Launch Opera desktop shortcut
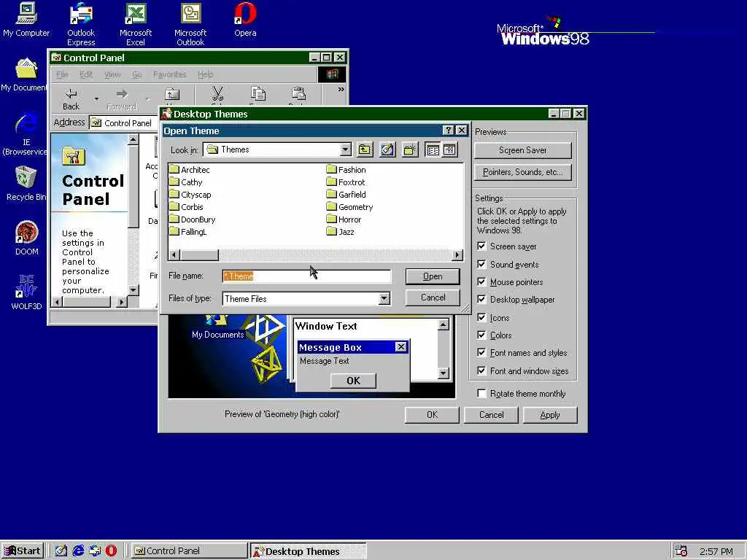 tap(245, 20)
